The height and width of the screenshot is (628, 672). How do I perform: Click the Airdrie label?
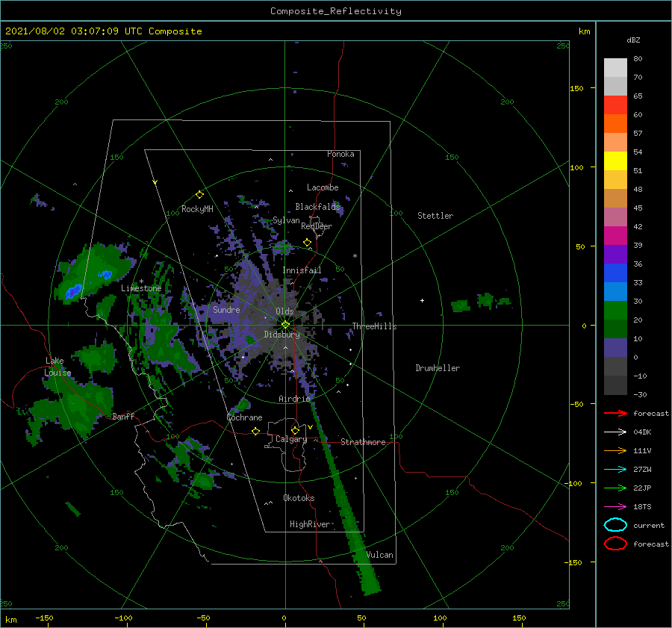tap(294, 399)
